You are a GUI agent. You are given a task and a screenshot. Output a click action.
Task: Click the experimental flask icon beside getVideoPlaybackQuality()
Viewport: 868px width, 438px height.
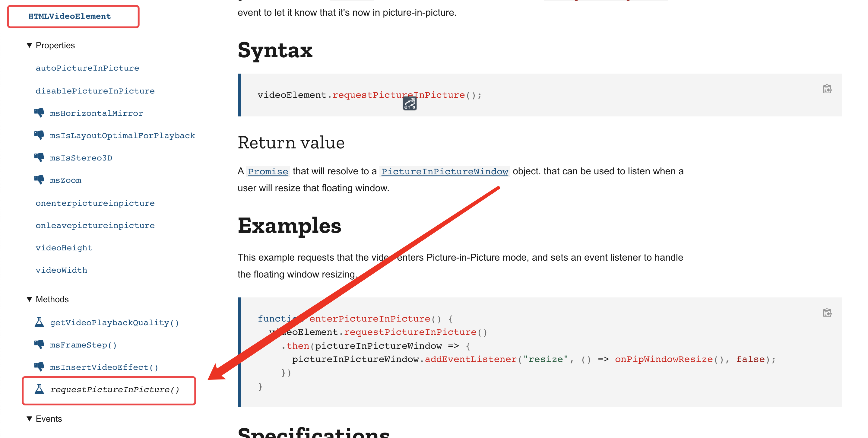point(40,322)
